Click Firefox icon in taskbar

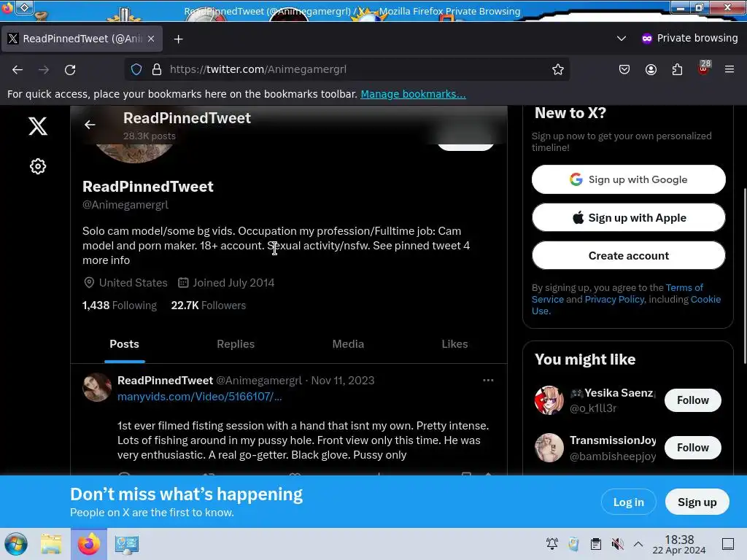89,544
